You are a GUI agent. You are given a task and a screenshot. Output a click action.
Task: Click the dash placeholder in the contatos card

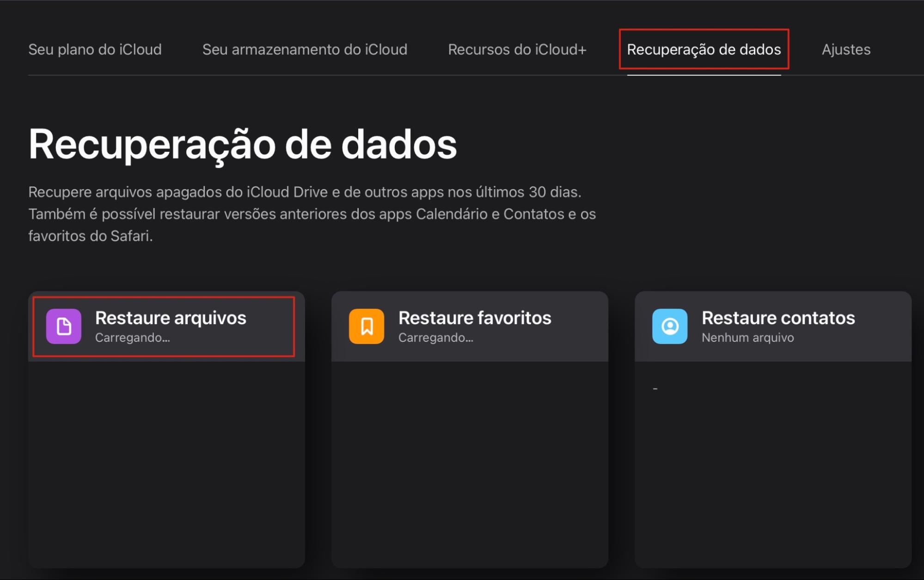pyautogui.click(x=655, y=389)
